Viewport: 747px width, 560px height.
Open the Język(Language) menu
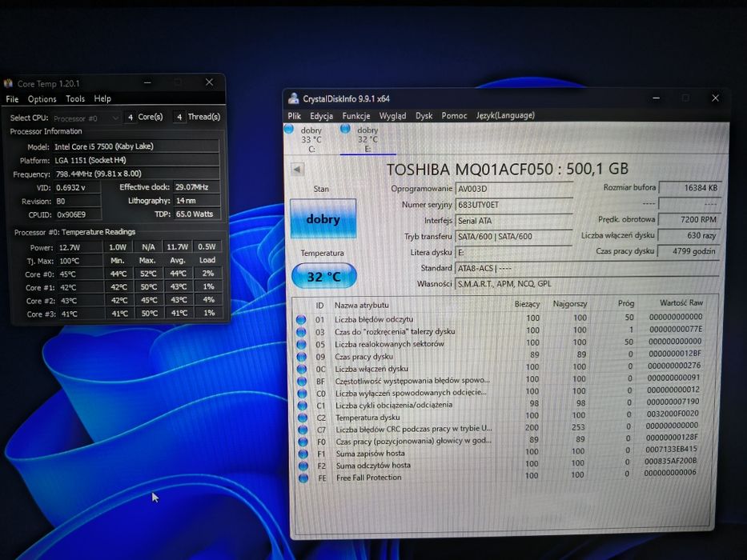tap(505, 115)
